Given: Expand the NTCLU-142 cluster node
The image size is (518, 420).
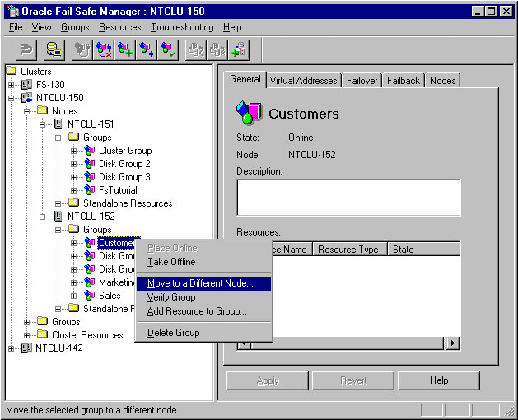Looking at the screenshot, I should coord(11,348).
